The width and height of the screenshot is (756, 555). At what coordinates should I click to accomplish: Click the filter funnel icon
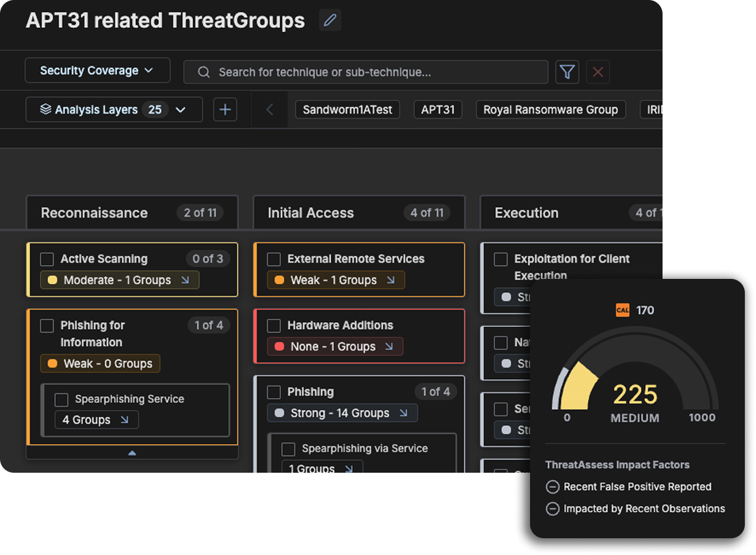click(567, 72)
